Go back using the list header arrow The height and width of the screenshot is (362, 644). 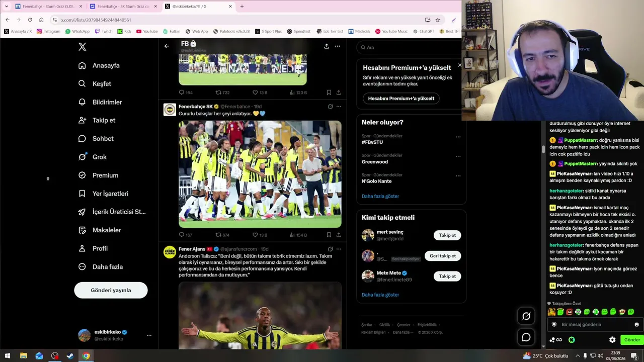(167, 46)
